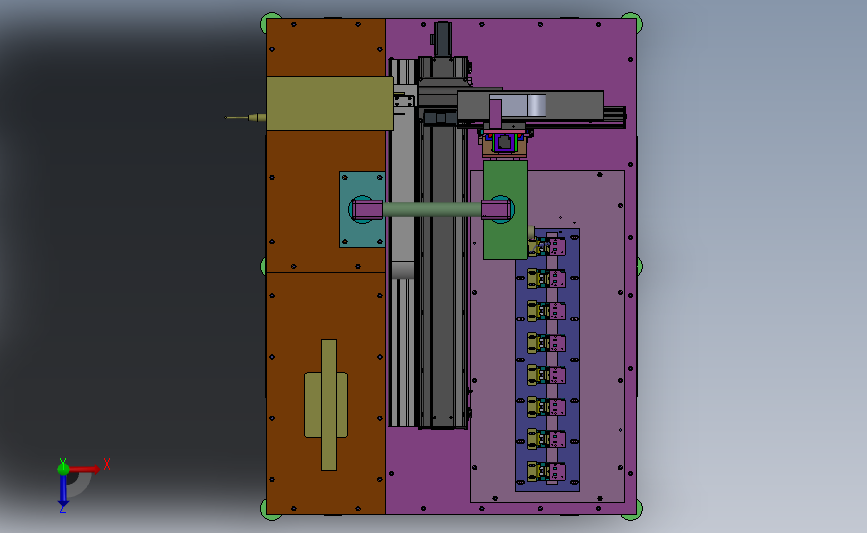The height and width of the screenshot is (533, 867).
Task: Select the black motor atop the vertical actuator
Action: click(x=443, y=39)
